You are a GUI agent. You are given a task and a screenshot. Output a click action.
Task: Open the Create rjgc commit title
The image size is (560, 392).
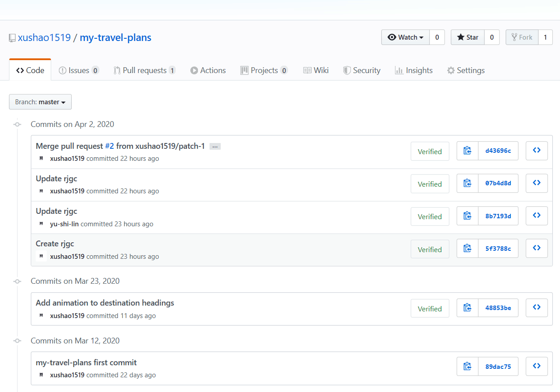pyautogui.click(x=55, y=244)
